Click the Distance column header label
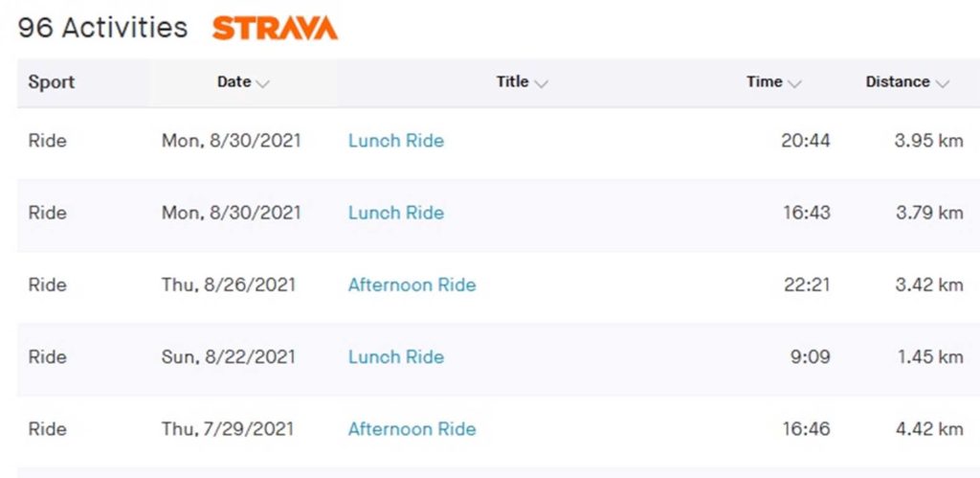The height and width of the screenshot is (478, 980). tap(898, 82)
